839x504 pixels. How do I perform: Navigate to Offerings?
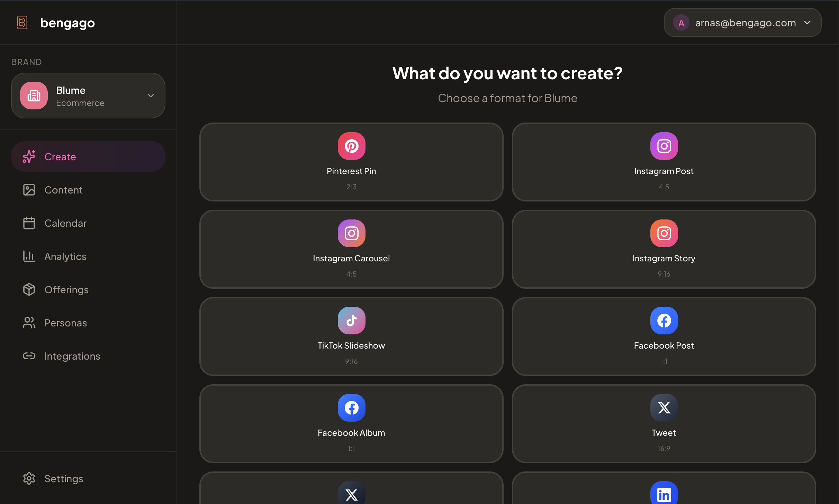[x=66, y=290]
